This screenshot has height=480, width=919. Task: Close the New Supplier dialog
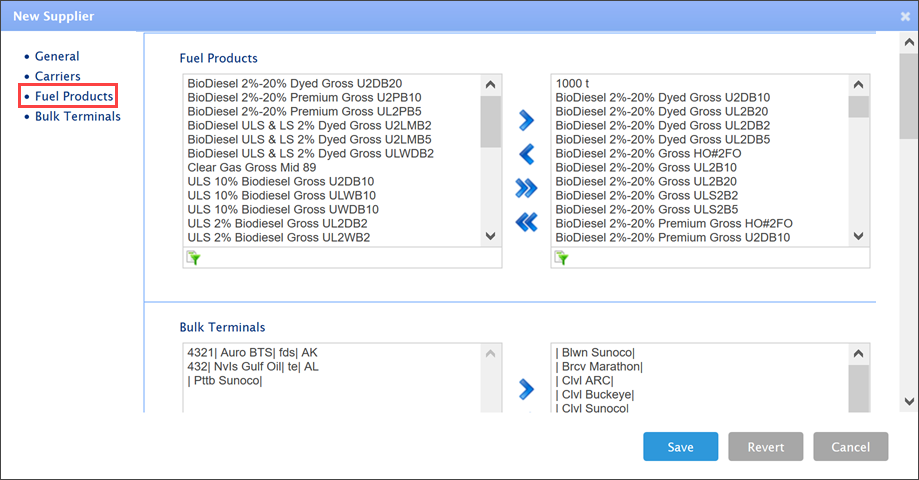tap(905, 16)
